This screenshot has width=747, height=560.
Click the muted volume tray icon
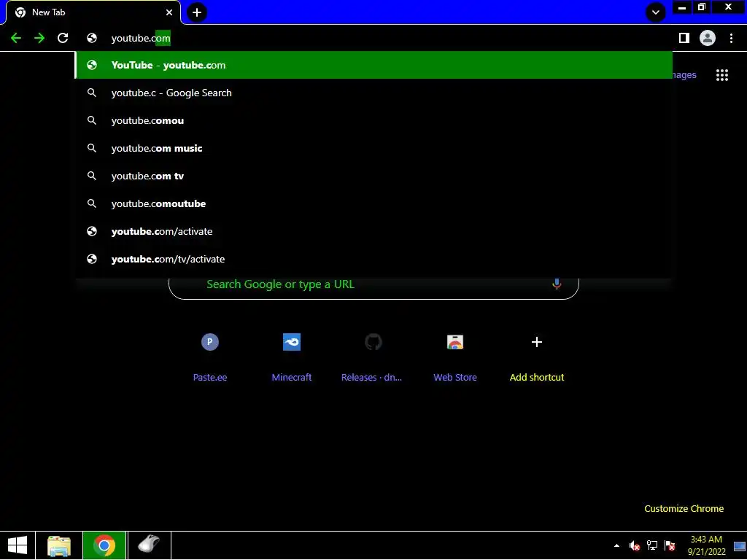[x=634, y=545]
